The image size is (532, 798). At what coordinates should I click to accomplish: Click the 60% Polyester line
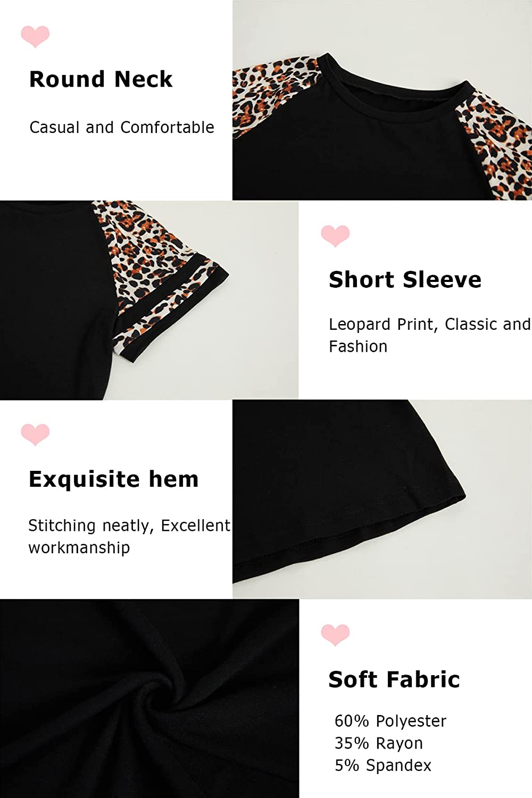[390, 721]
